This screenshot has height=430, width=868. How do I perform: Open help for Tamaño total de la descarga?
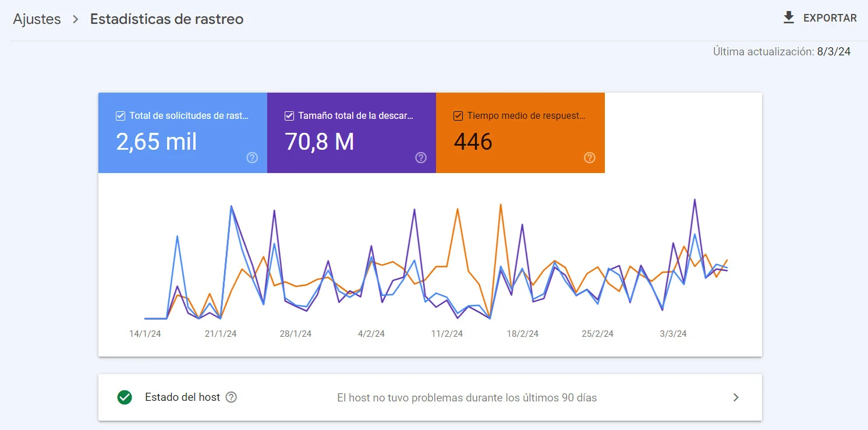(x=421, y=157)
